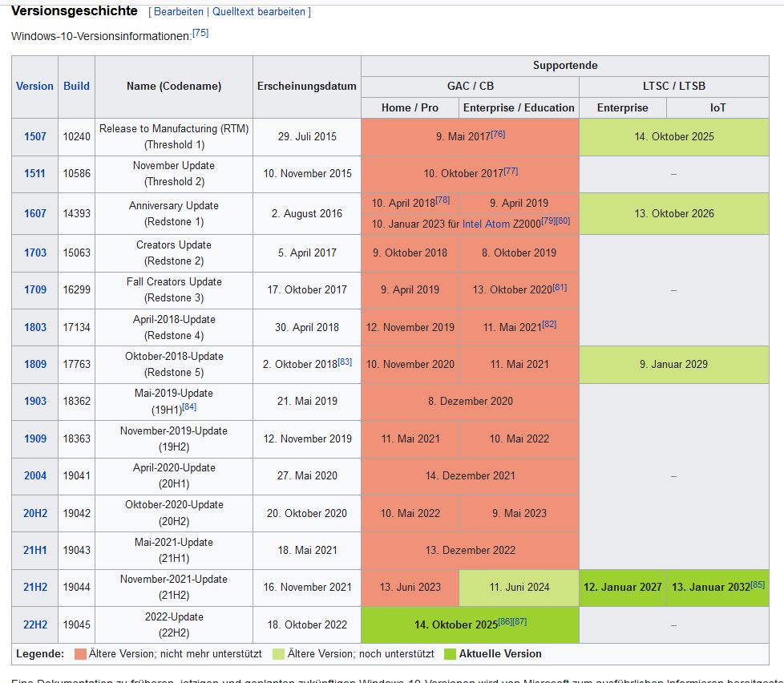Viewport: 784px width, 683px height.
Task: Open version 1709 link
Action: pos(35,289)
